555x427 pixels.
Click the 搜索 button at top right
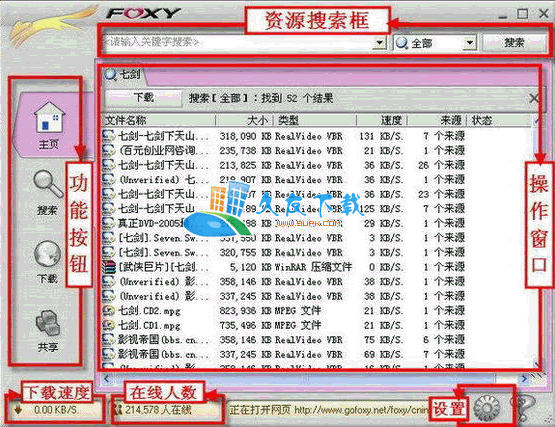coord(514,43)
